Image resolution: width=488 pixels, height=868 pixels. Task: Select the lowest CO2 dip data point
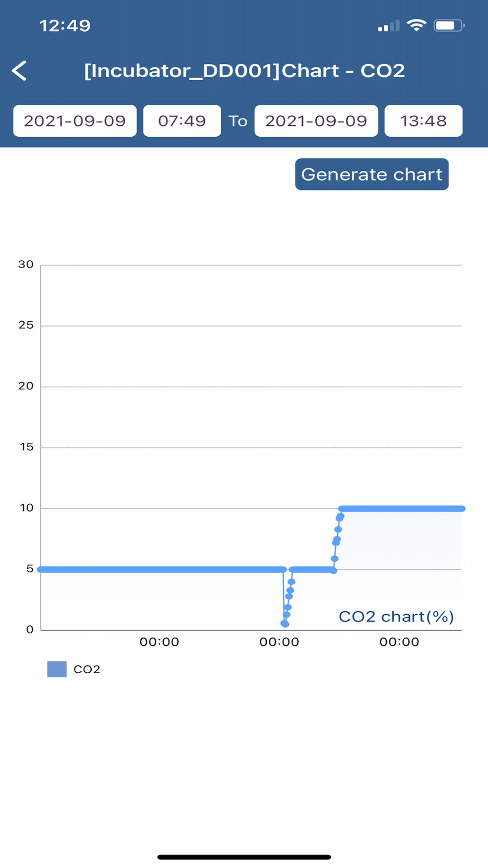[285, 624]
